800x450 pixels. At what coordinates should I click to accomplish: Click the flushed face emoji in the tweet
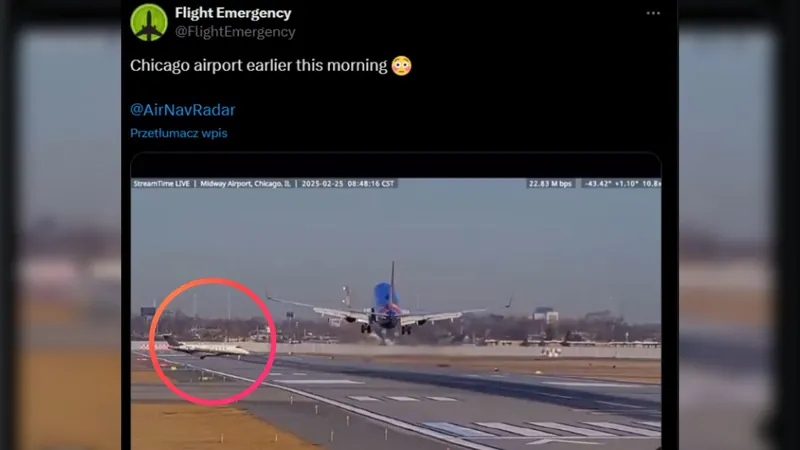[402, 66]
